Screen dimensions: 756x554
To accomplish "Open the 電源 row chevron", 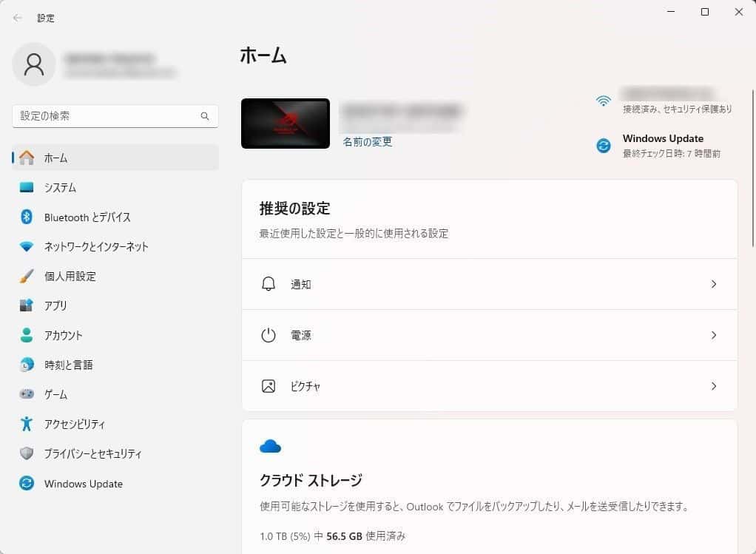I will pos(714,335).
